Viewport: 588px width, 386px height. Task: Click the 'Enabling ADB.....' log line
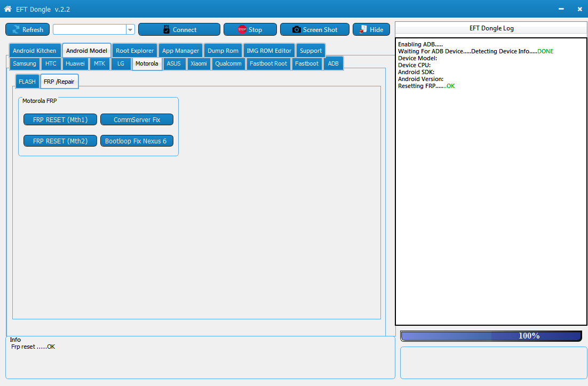[x=420, y=45]
